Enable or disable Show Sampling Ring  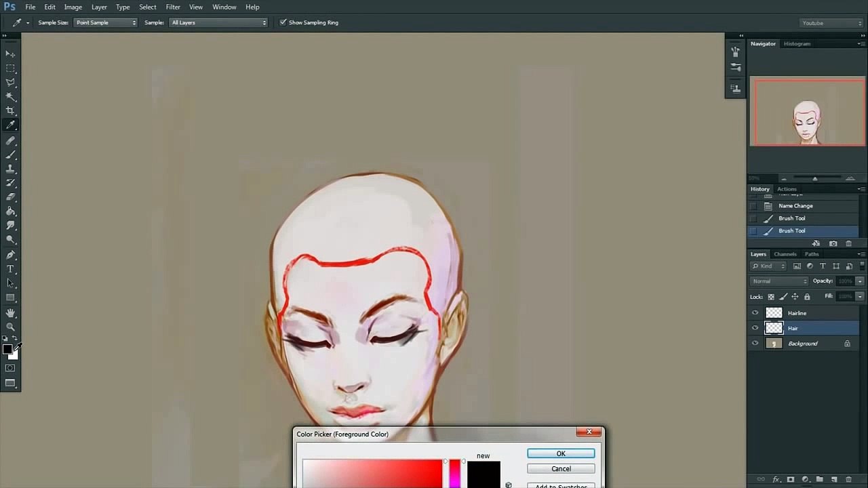283,22
